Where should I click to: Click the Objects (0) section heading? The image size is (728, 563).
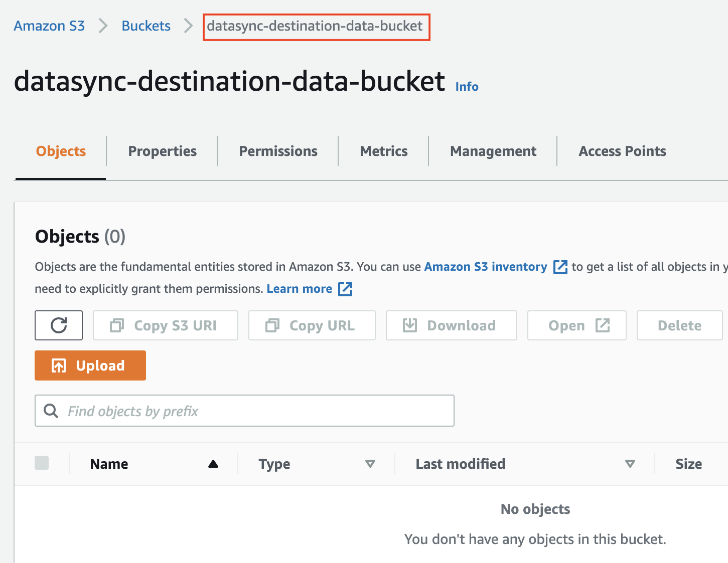80,236
